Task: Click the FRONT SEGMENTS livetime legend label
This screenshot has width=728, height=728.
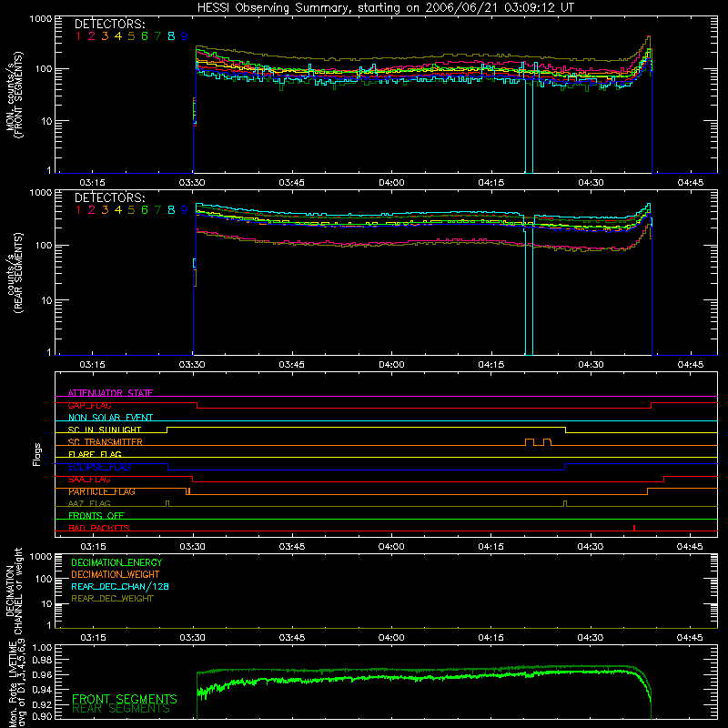Action: point(125,699)
